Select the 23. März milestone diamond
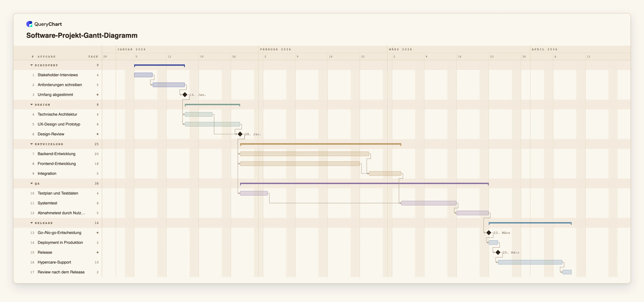The image size is (644, 302). tap(489, 233)
